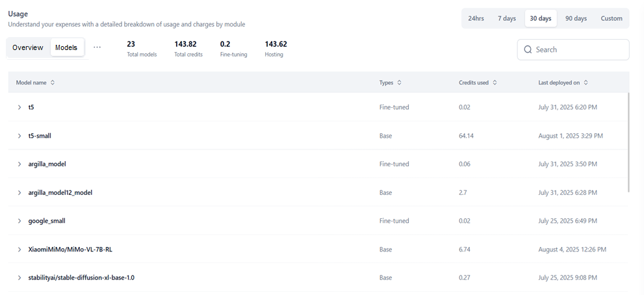Choose the 7 days time range
This screenshot has height=295, width=644.
507,18
